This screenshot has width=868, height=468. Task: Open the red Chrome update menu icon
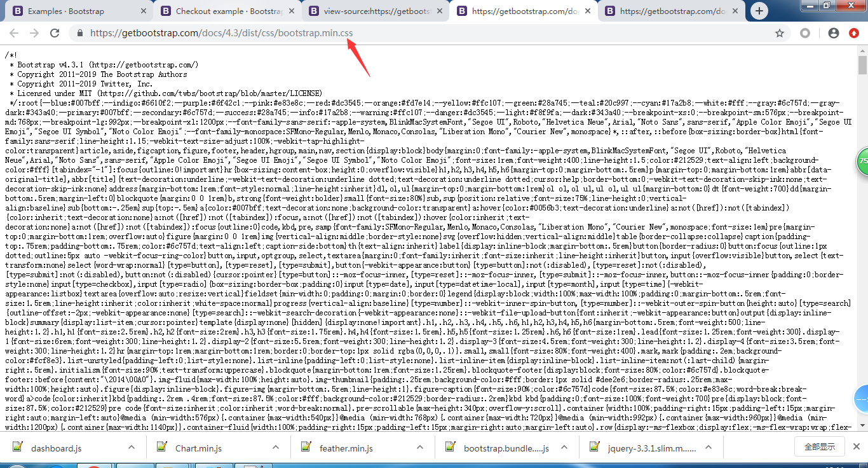tap(854, 33)
